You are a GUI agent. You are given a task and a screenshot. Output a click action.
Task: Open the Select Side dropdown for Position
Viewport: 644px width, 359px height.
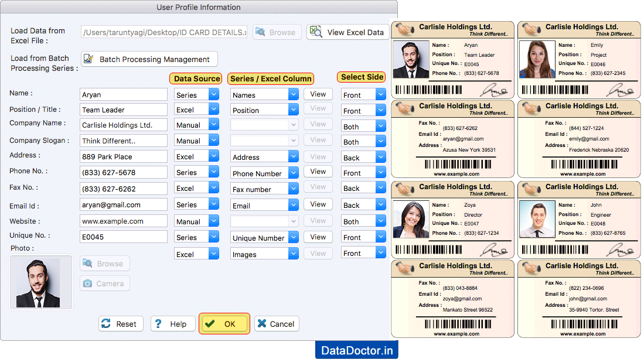click(363, 110)
